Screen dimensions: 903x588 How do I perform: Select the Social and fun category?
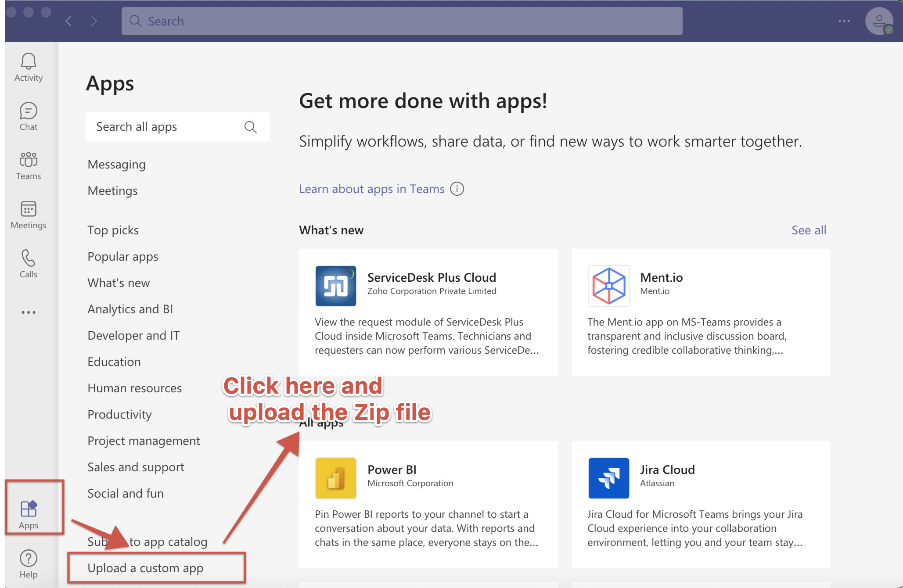pos(126,494)
